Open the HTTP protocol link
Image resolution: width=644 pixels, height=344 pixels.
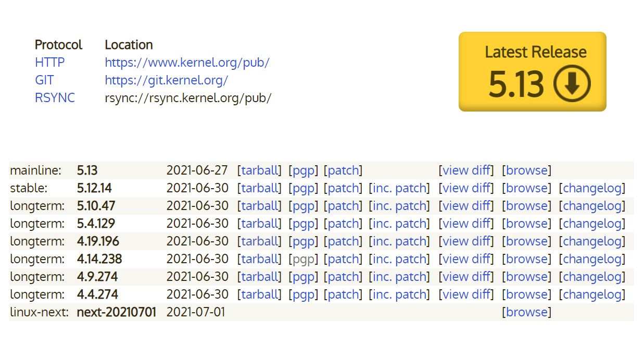(x=50, y=63)
